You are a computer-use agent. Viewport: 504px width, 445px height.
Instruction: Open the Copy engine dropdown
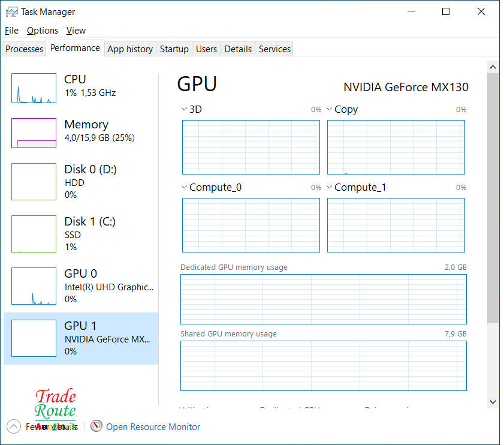pyautogui.click(x=329, y=109)
